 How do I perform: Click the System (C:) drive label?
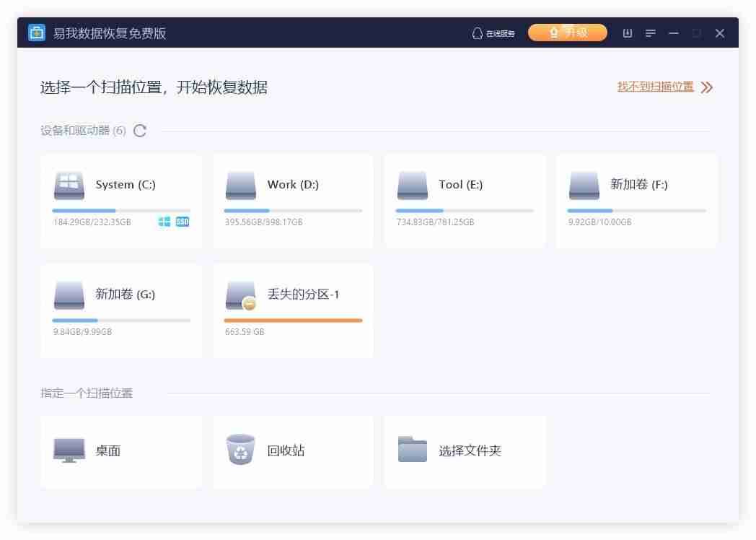[x=126, y=185]
